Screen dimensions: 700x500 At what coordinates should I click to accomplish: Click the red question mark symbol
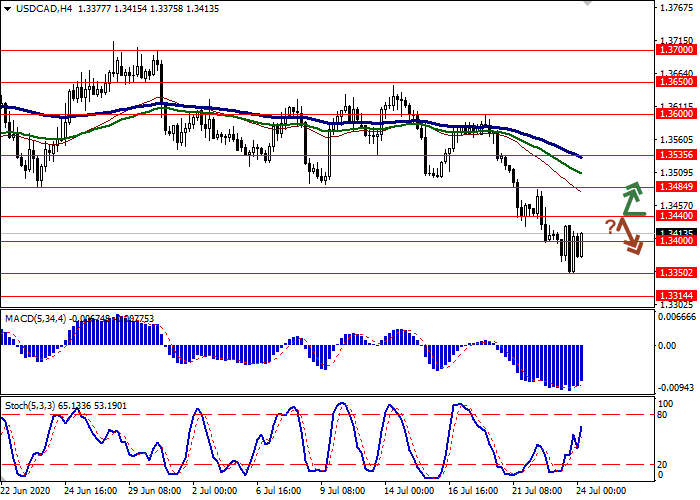pos(611,226)
